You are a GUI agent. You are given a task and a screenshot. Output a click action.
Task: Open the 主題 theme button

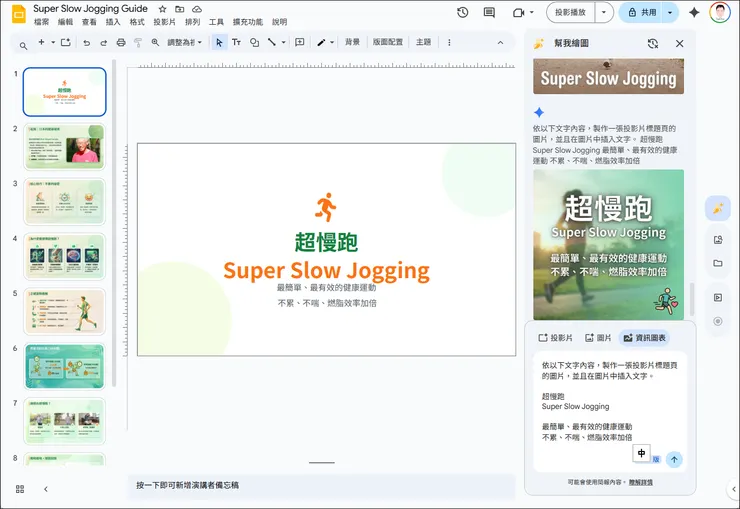(423, 42)
